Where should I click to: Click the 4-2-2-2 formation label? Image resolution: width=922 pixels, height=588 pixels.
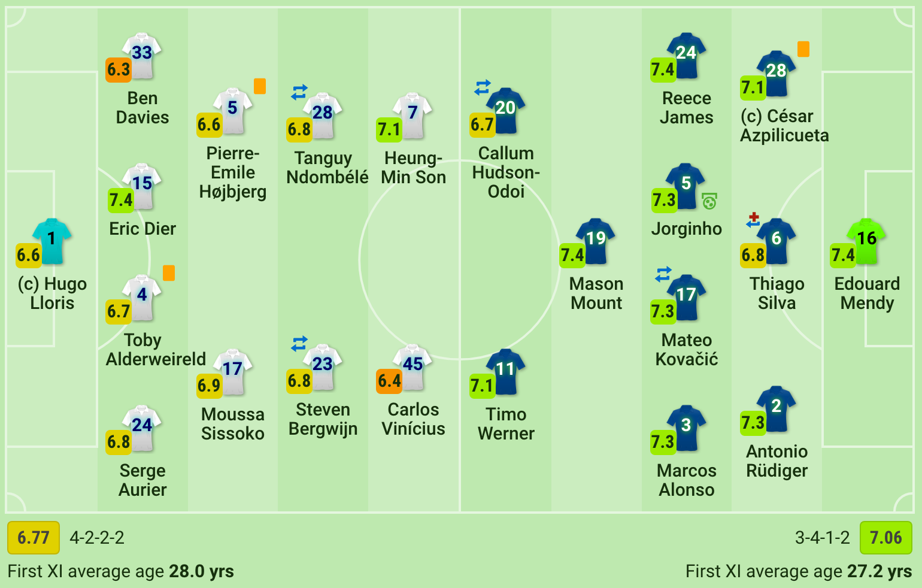97,538
